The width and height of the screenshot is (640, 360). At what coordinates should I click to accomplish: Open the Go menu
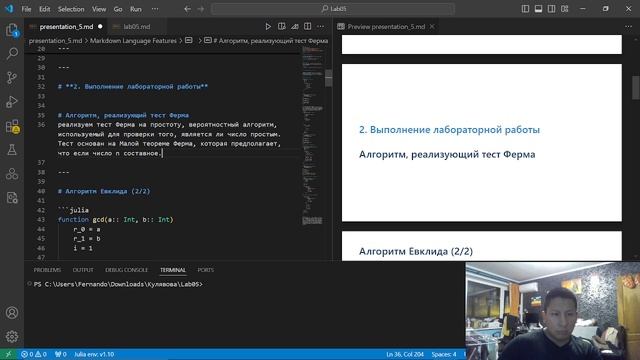tap(118, 9)
